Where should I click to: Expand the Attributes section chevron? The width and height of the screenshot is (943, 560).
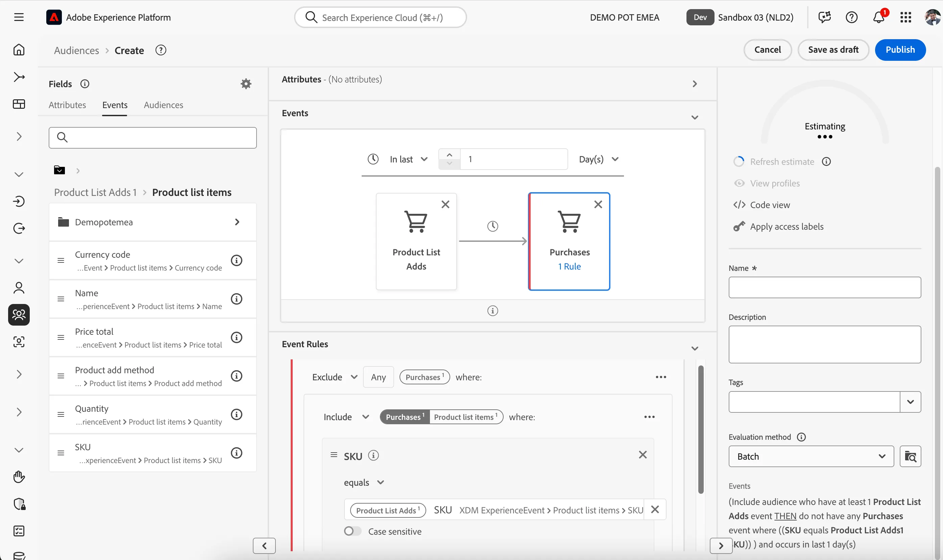(x=695, y=84)
